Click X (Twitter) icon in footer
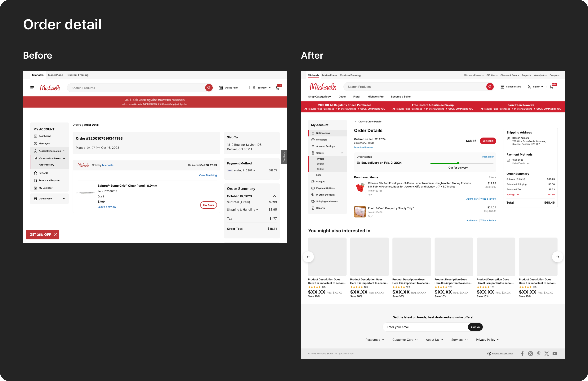 547,354
